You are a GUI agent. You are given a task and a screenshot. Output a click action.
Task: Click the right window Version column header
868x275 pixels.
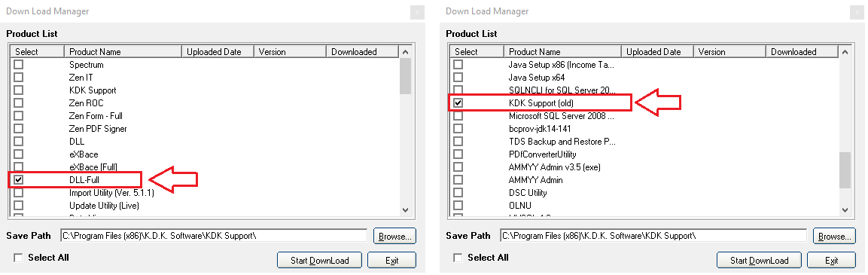pos(729,51)
